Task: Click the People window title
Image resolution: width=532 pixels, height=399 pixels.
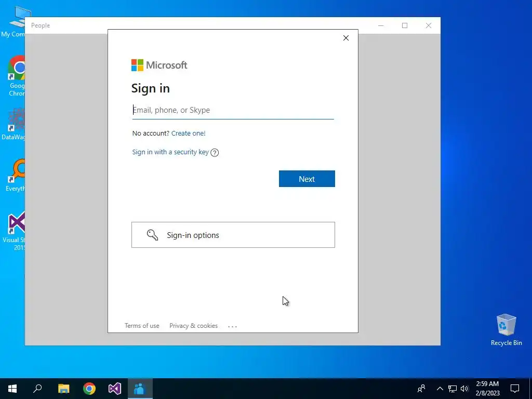Action: (41, 25)
